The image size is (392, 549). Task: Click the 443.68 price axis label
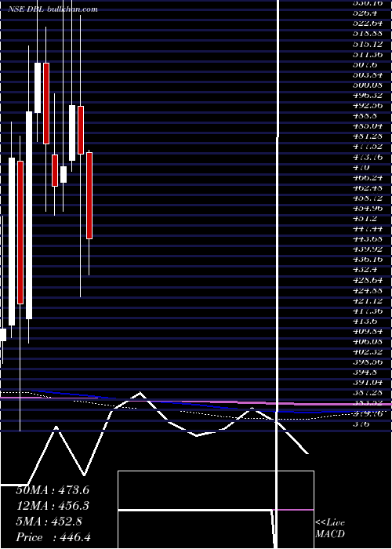368,239
